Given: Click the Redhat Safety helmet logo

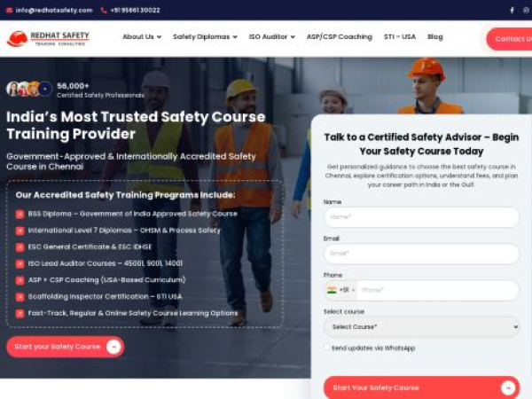Looking at the screenshot, I should (x=18, y=38).
